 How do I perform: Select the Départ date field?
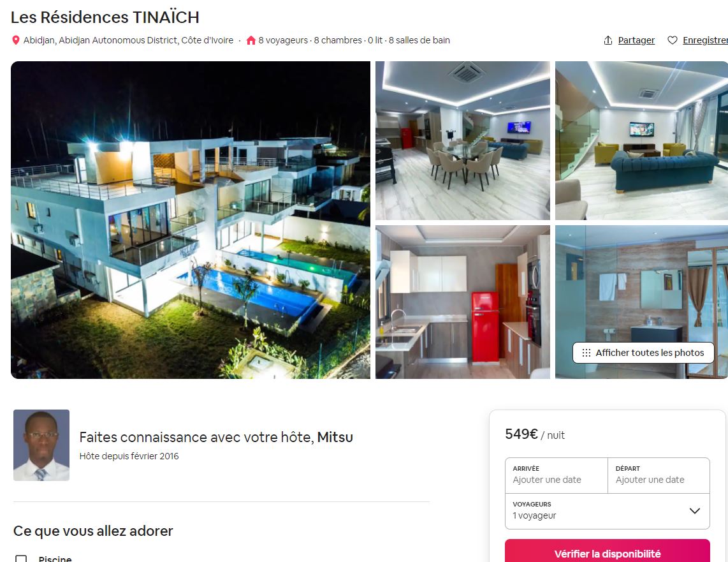(x=659, y=475)
